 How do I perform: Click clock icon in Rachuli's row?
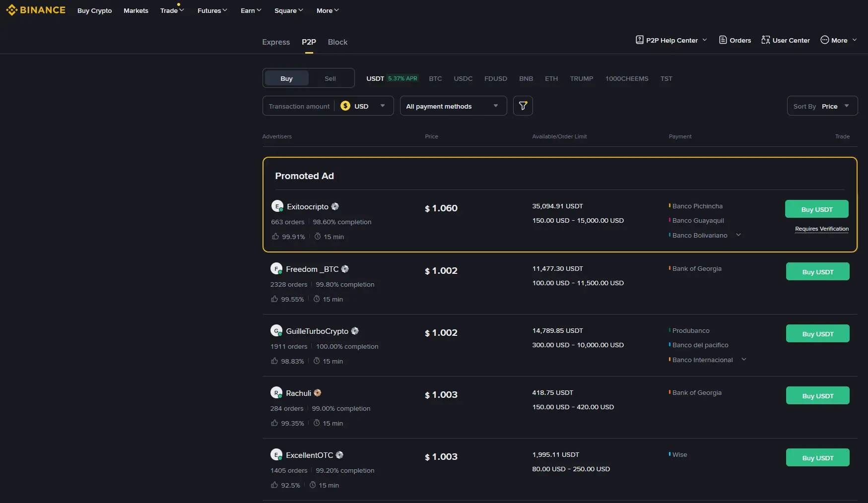[x=317, y=423]
